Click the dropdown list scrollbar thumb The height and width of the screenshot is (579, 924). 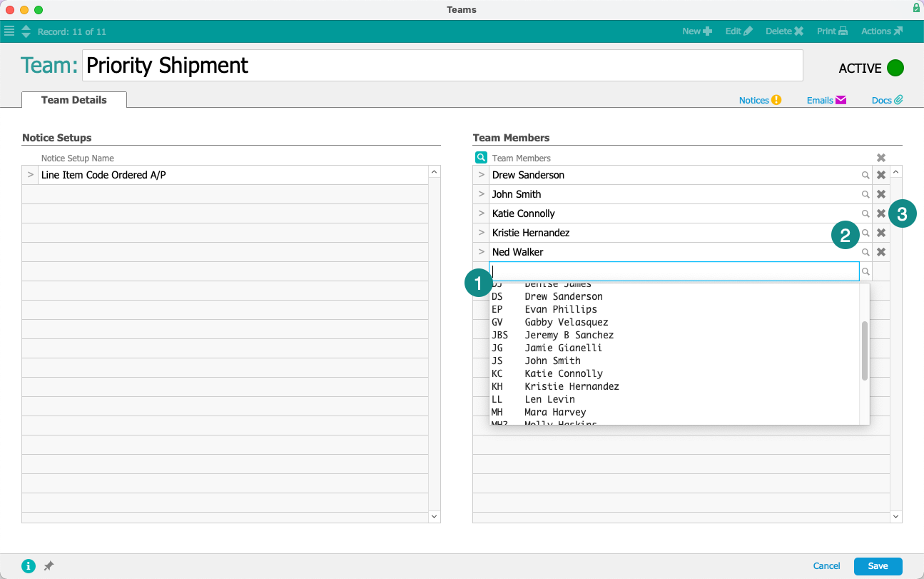click(865, 351)
